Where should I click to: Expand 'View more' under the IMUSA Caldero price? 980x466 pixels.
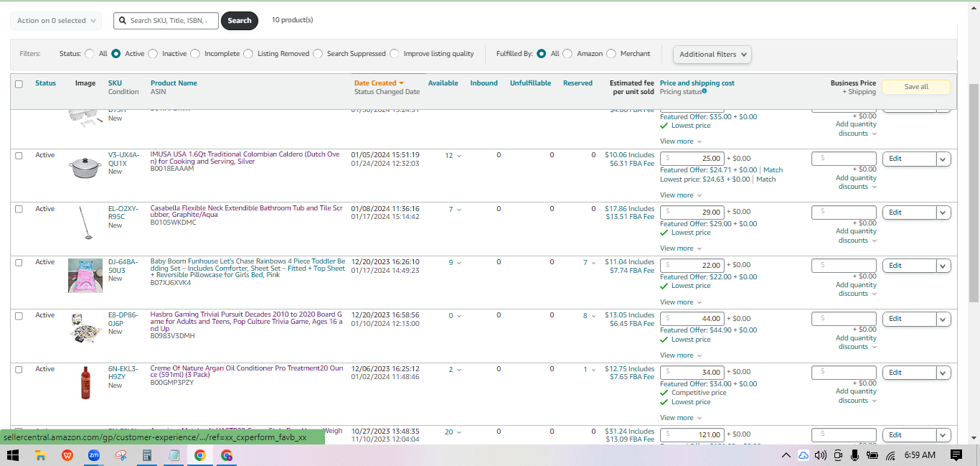click(x=681, y=195)
